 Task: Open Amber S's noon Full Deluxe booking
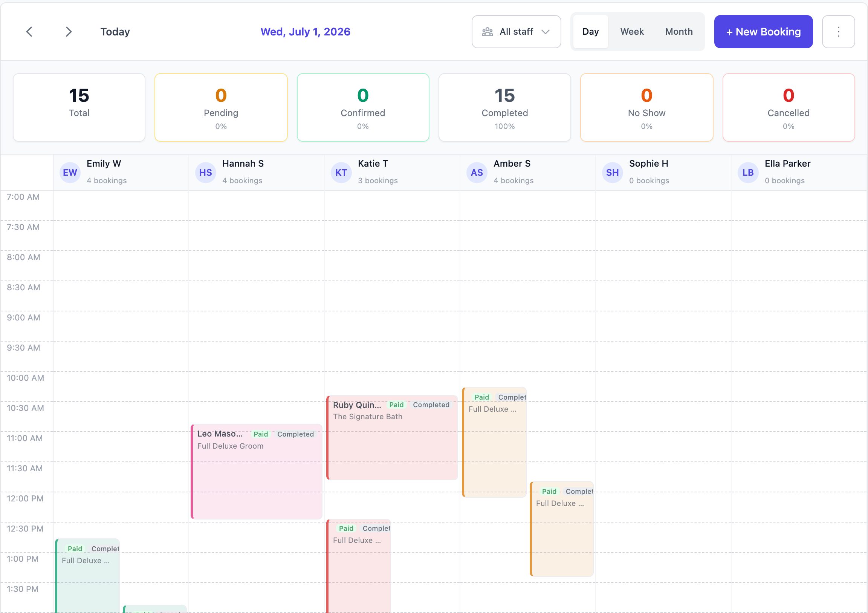point(562,529)
